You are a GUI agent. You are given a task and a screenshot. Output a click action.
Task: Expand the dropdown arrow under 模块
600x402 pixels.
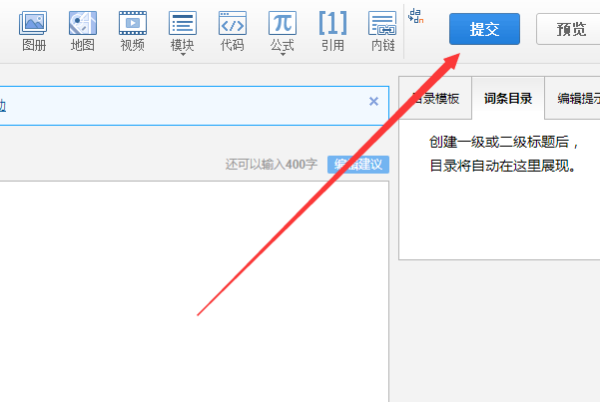tap(183, 54)
